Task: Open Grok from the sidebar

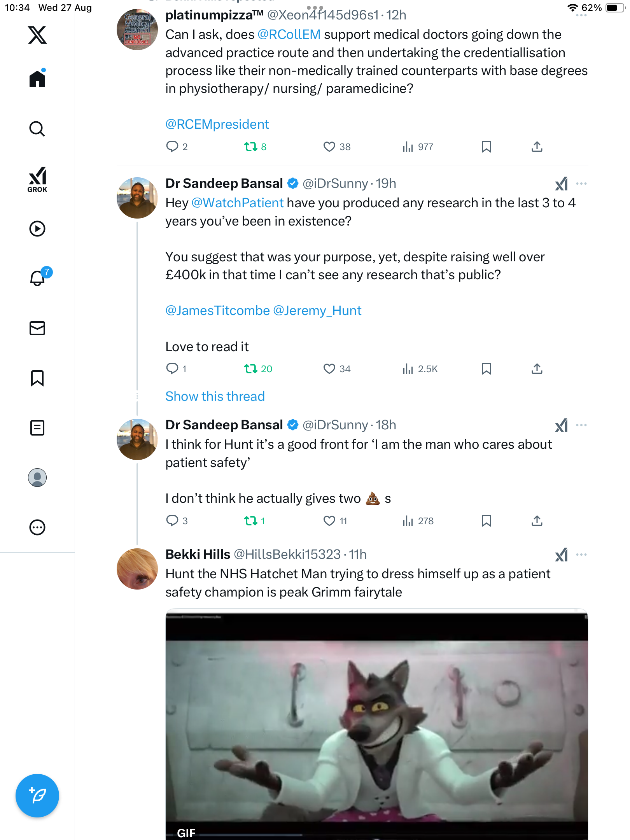Action: tap(37, 179)
